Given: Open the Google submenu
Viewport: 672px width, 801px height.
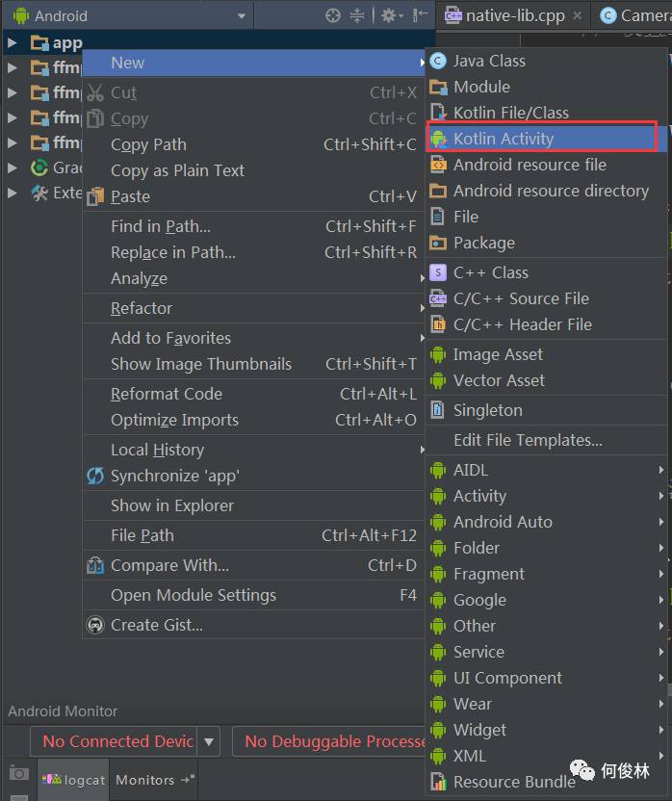Looking at the screenshot, I should 546,600.
